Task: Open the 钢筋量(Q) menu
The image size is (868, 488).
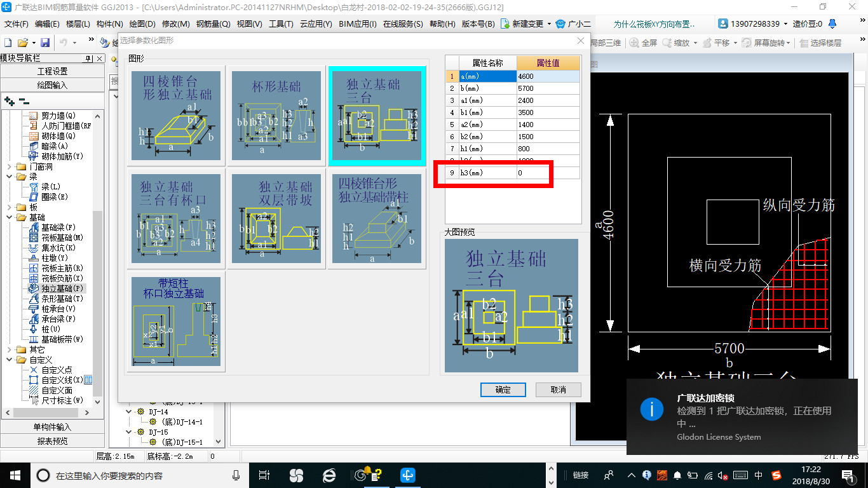Action: pos(213,24)
